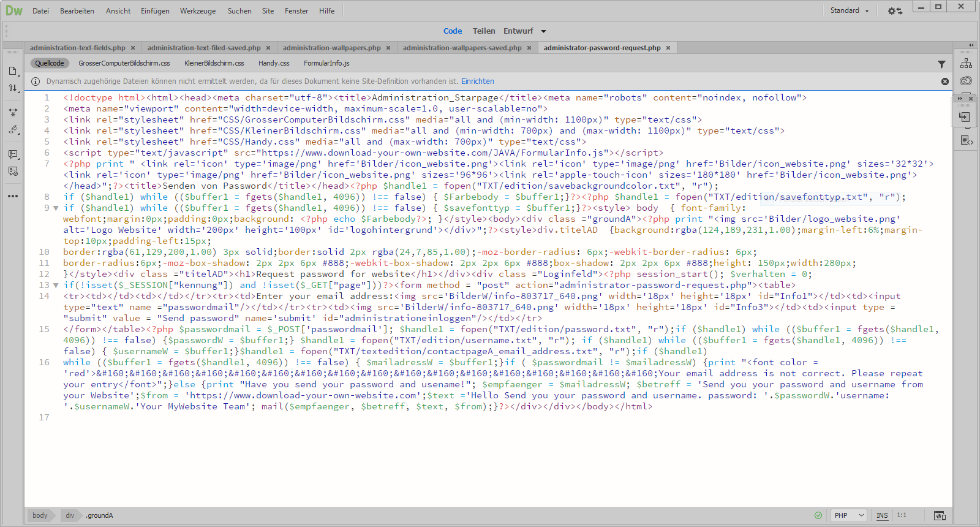This screenshot has height=527, width=980.
Task: Open the Site menu
Action: coord(268,11)
